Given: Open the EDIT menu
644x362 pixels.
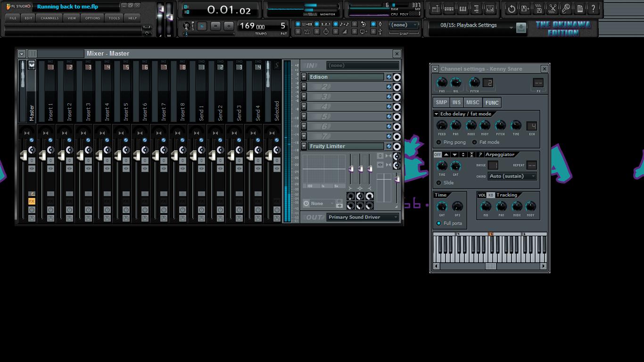Looking at the screenshot, I should click(29, 18).
